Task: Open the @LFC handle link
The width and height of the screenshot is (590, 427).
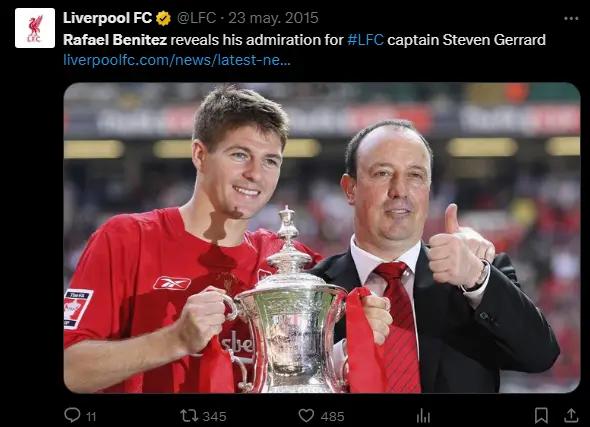Action: [196, 18]
